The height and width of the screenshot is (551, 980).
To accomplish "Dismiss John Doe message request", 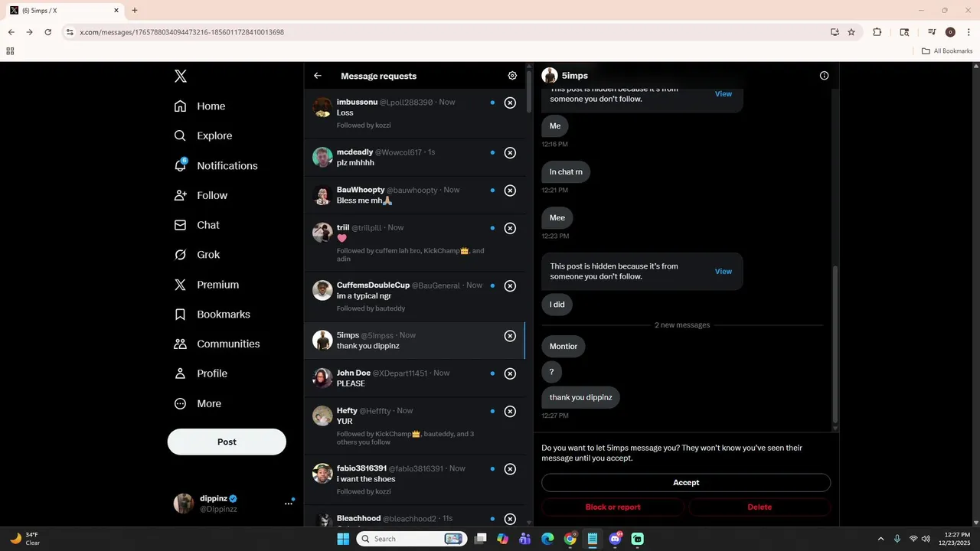I will point(510,373).
